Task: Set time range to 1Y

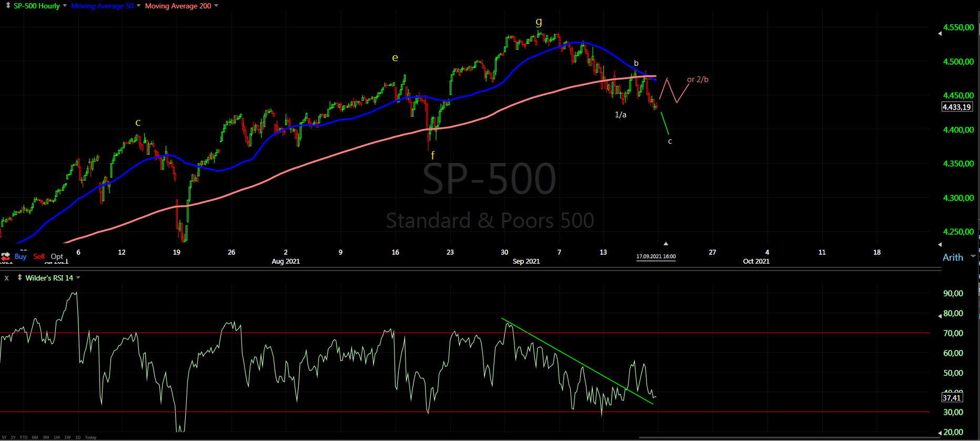Action: (x=13, y=437)
